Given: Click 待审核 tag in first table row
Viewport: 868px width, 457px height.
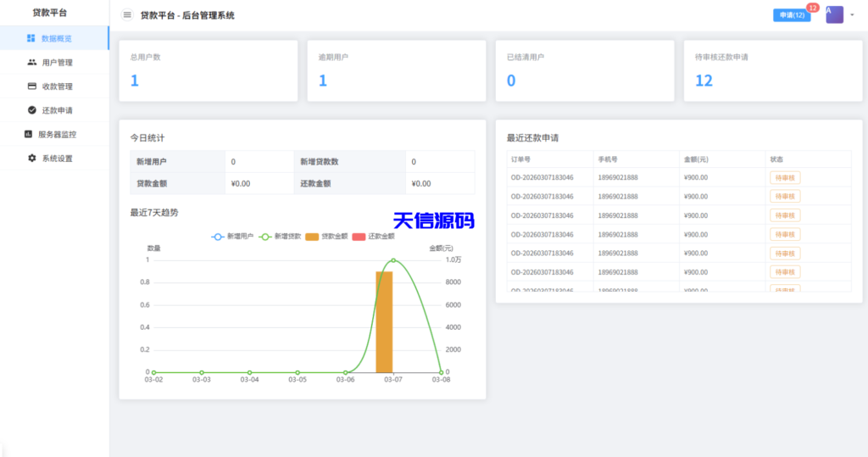Looking at the screenshot, I should 785,178.
